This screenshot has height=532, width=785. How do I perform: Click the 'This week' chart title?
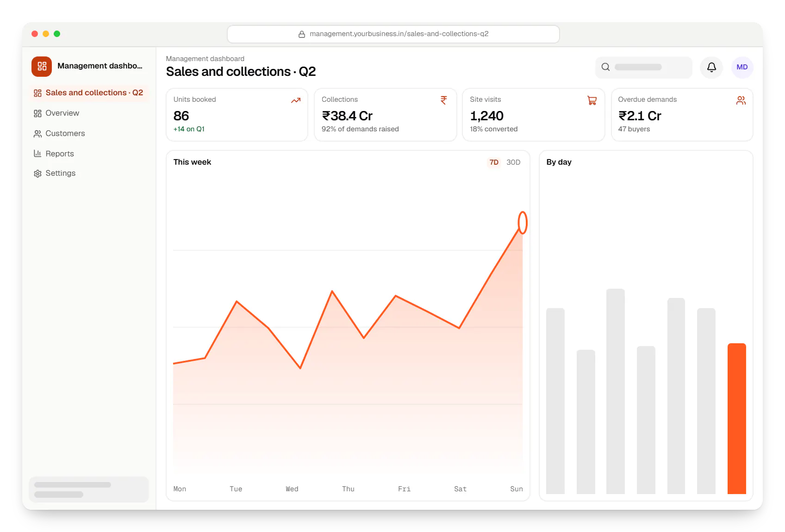coord(192,162)
